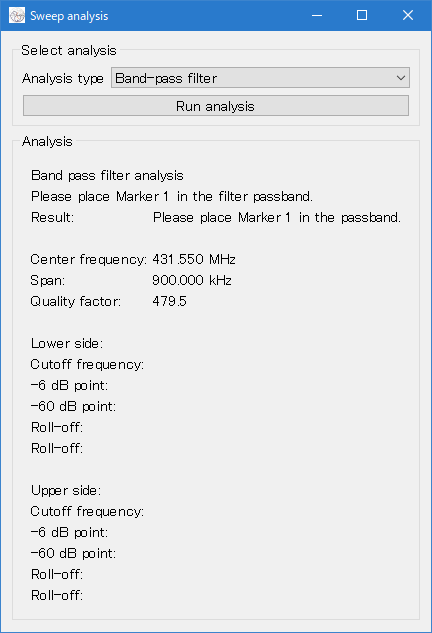Click the Analysis type chevron arrow
Image resolution: width=432 pixels, height=633 pixels.
[x=401, y=78]
